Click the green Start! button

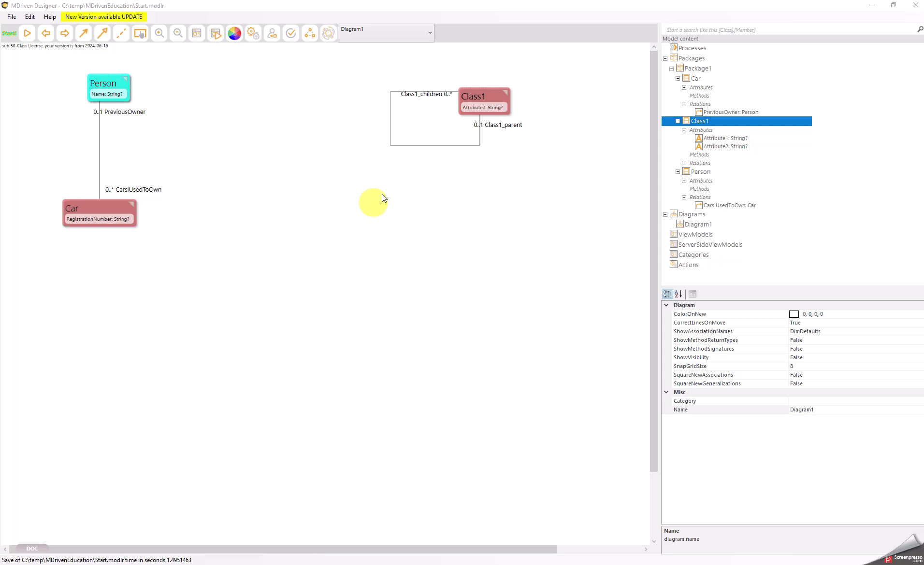(x=9, y=33)
